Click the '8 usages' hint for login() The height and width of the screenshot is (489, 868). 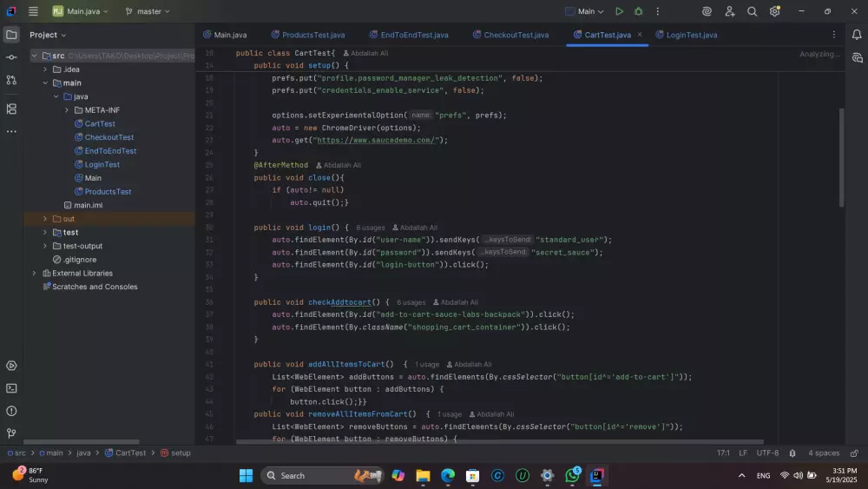point(371,228)
